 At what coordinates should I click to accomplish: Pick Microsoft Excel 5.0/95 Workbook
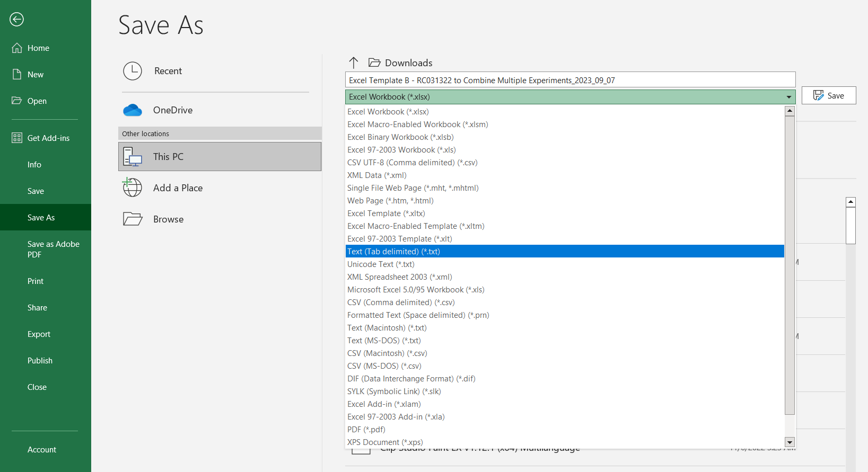(565, 290)
